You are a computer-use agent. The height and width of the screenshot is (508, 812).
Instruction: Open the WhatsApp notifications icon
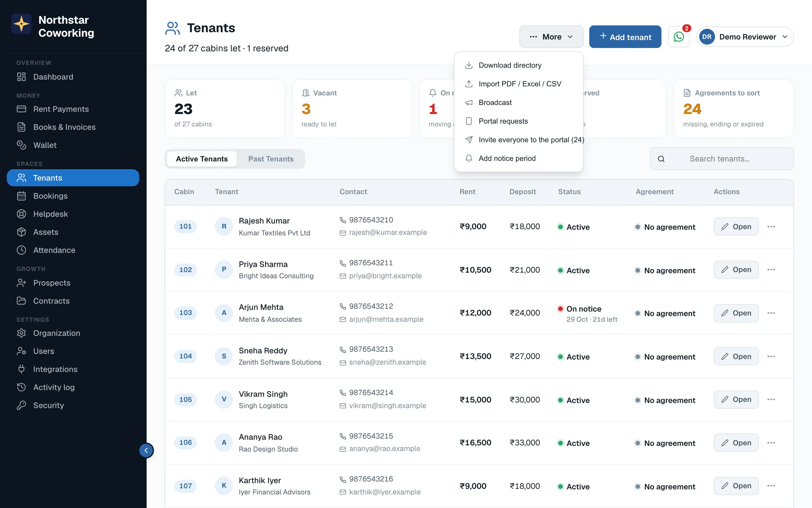pyautogui.click(x=678, y=37)
